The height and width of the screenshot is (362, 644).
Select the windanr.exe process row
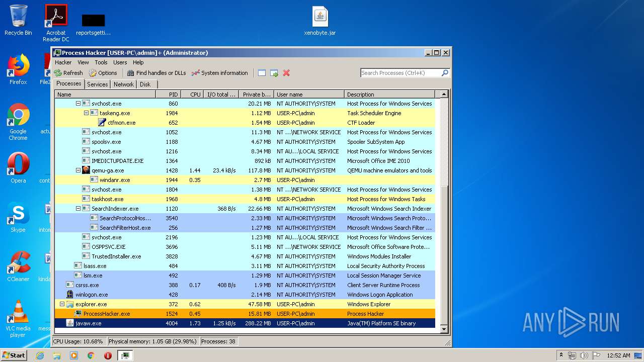(245, 180)
